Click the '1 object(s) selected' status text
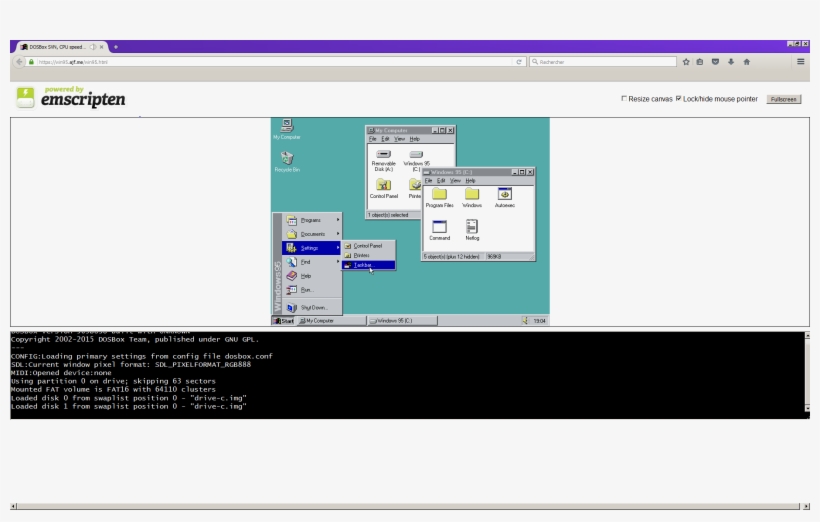The image size is (820, 522). 388,215
